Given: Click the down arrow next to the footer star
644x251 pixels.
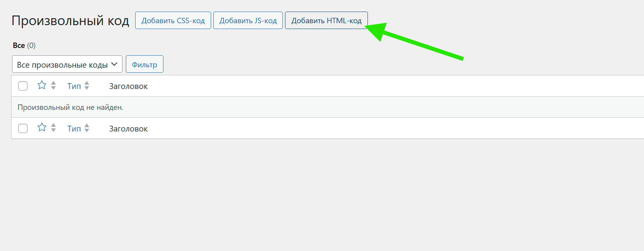Looking at the screenshot, I should (x=53, y=130).
